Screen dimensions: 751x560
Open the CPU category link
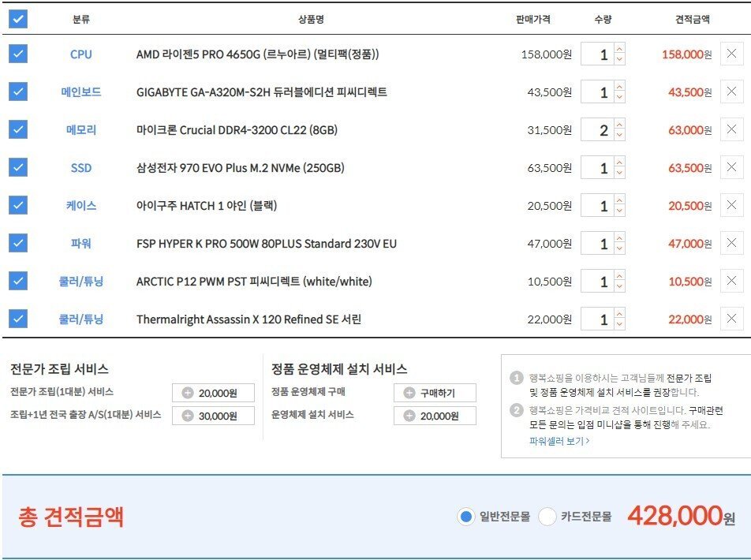click(x=81, y=54)
